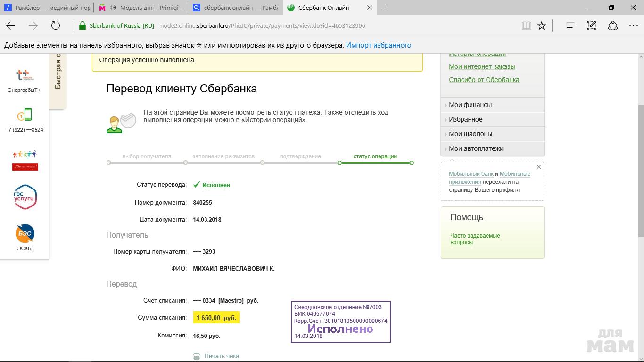644x362 pixels.
Task: Open the ЭнергосбыТ+ quick payment icon
Action: 24,75
